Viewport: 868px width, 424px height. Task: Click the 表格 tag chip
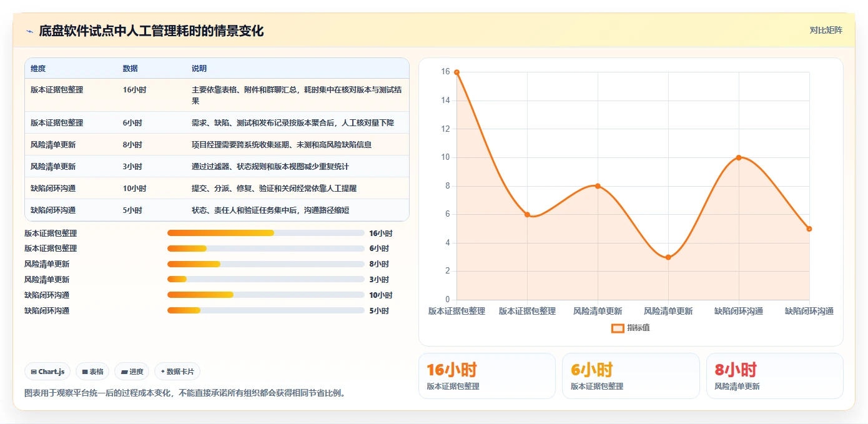point(92,372)
